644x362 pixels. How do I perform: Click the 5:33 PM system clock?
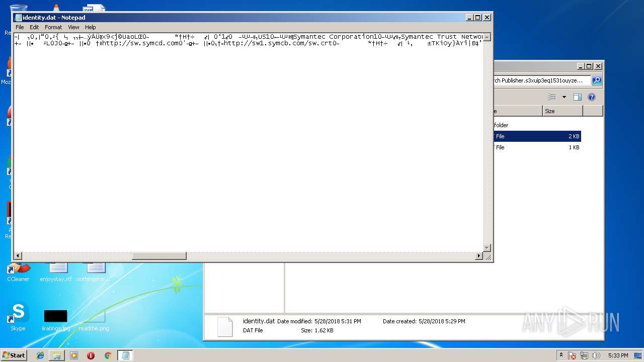click(x=618, y=355)
